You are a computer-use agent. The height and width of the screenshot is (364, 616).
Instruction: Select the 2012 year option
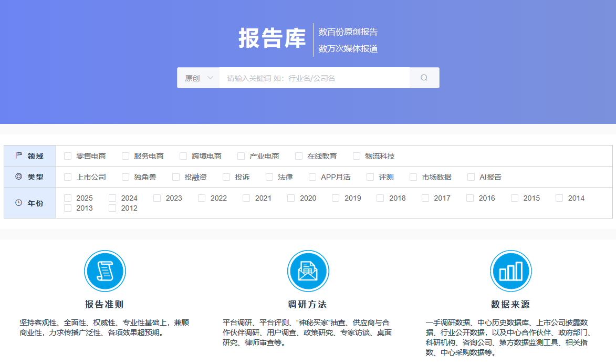(x=112, y=208)
